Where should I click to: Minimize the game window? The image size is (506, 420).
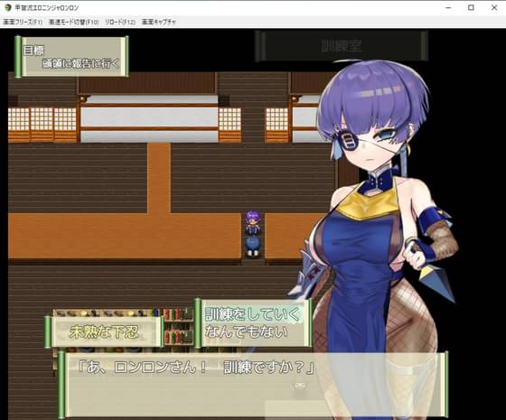[x=448, y=8]
